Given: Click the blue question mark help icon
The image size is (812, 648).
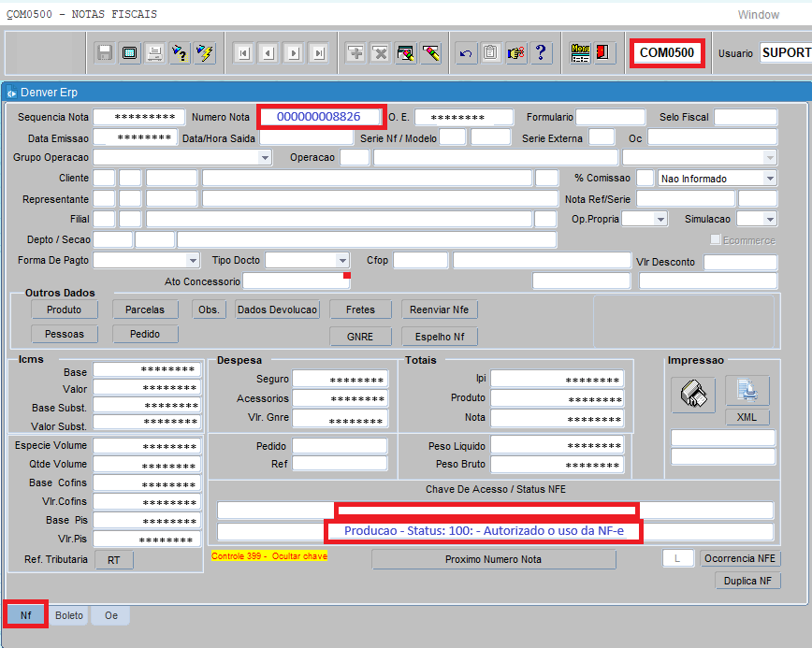Looking at the screenshot, I should point(540,53).
